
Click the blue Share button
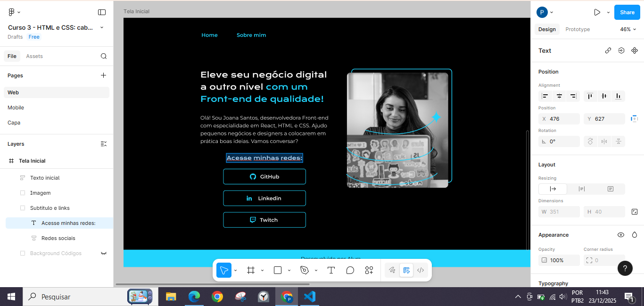[x=627, y=12]
